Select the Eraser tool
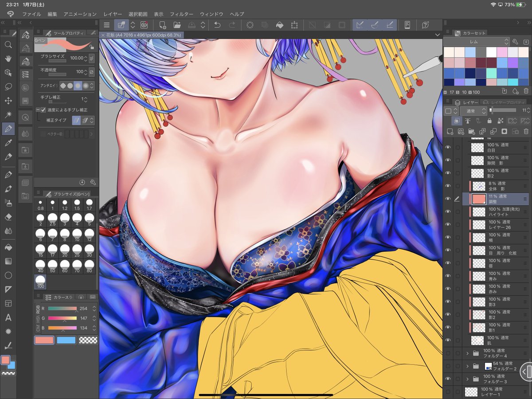The image size is (532, 399). click(8, 217)
